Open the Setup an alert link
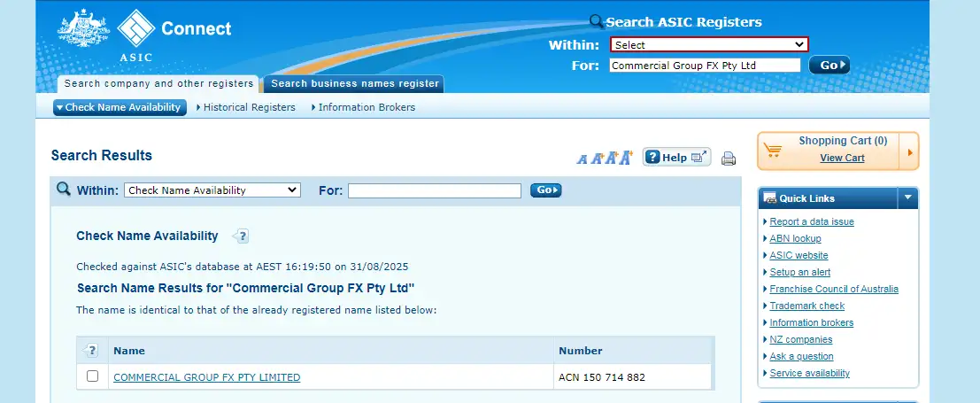Image resolution: width=980 pixels, height=403 pixels. click(800, 272)
